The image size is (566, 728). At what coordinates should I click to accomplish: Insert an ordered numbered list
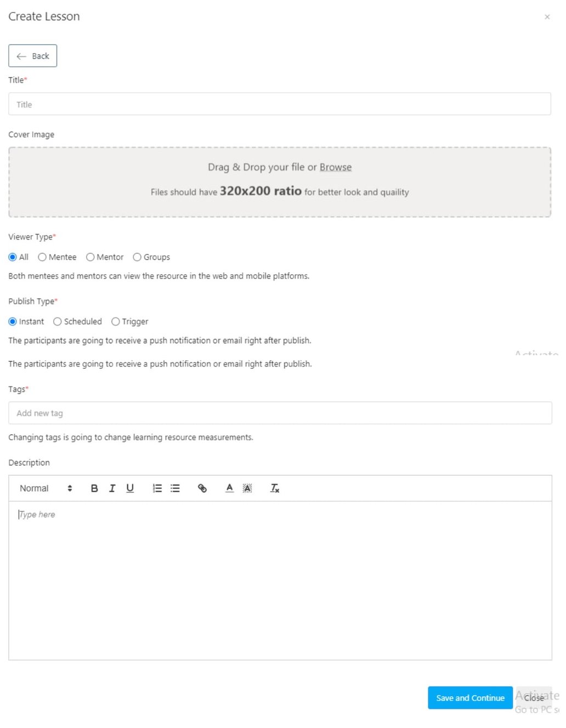tap(157, 488)
